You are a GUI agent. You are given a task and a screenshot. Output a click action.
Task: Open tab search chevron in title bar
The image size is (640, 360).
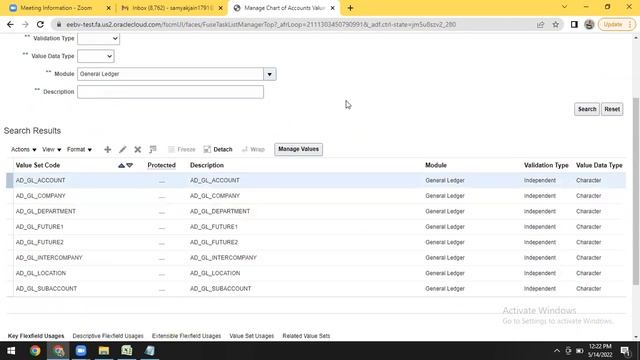[564, 7]
